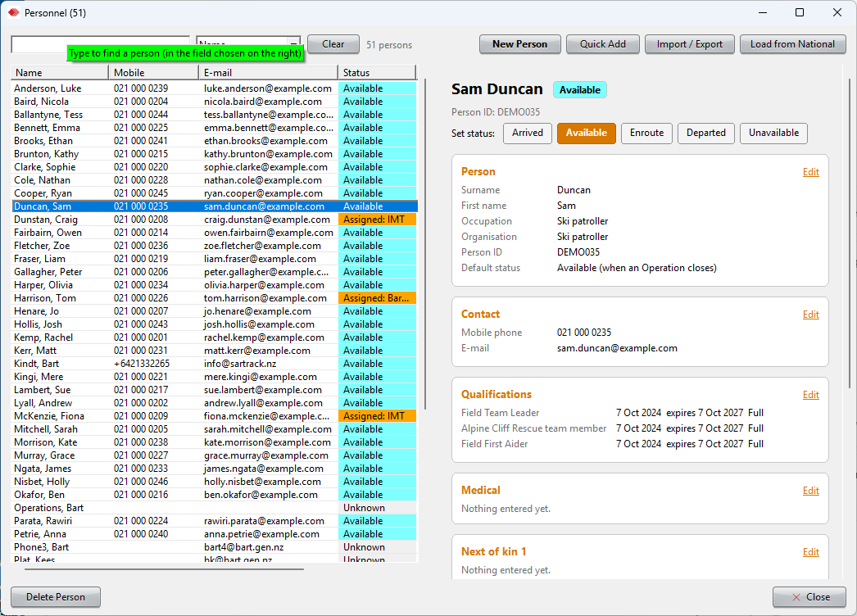Image resolution: width=857 pixels, height=616 pixels.
Task: Set status to Departed
Action: pos(705,133)
